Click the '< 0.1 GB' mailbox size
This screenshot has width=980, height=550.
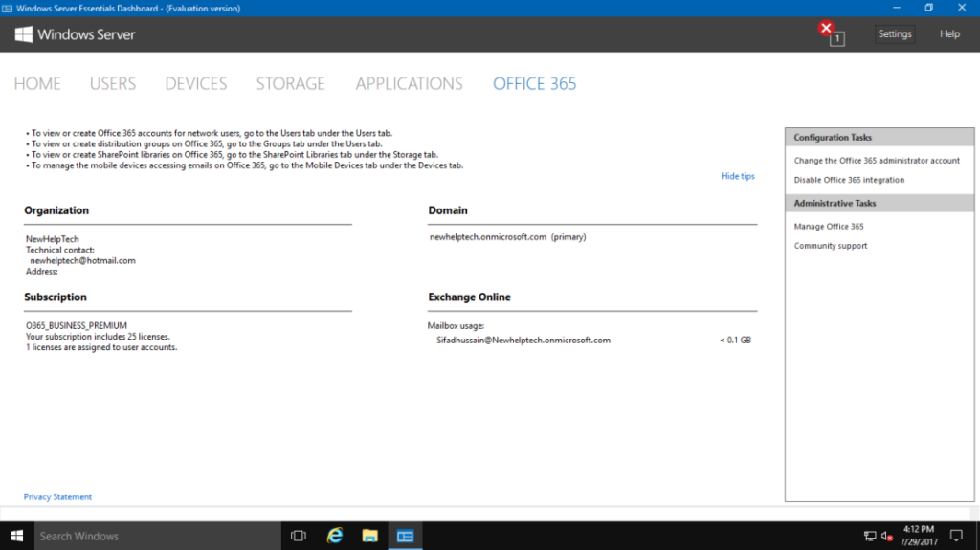click(x=735, y=340)
